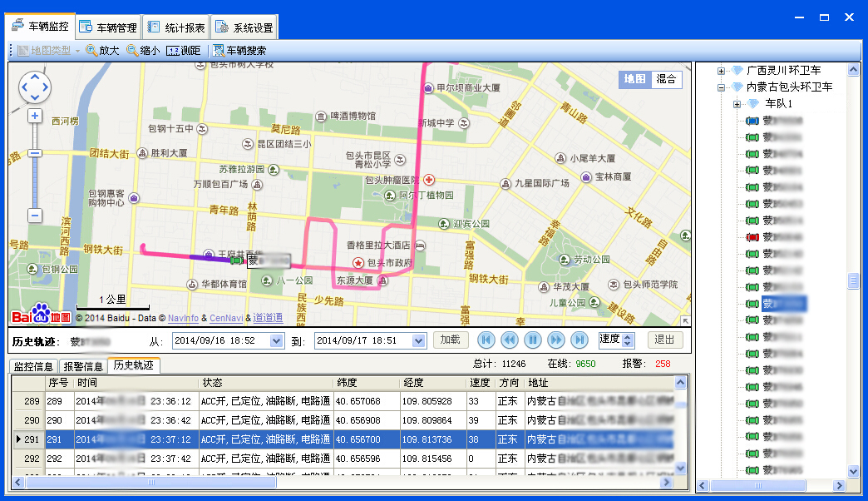This screenshot has height=501, width=868.
Task: Open the end date-time dropdown
Action: click(418, 340)
